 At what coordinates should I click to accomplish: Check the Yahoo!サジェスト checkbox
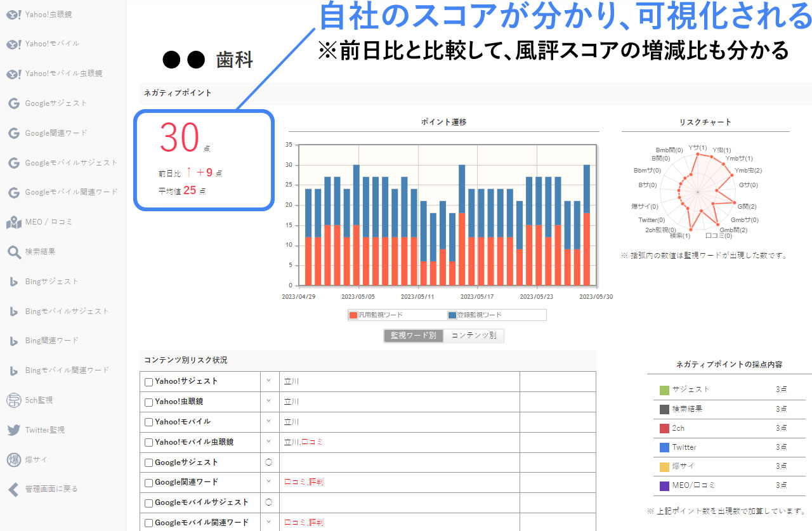(148, 383)
